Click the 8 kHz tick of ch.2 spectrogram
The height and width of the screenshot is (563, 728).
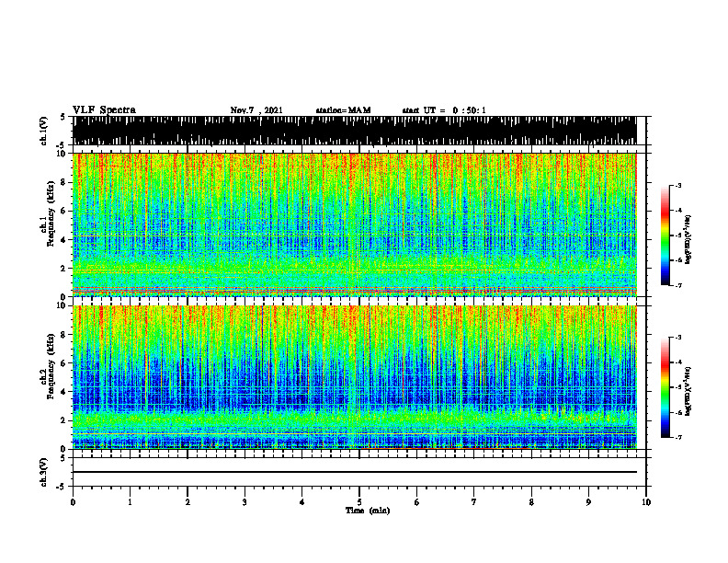point(64,335)
